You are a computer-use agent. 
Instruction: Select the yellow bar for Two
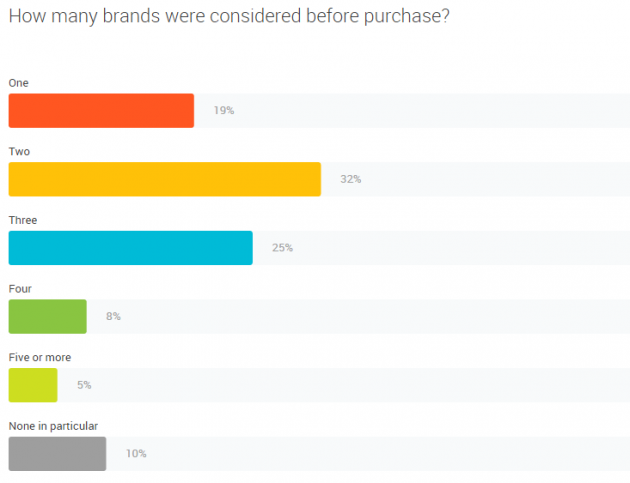(x=164, y=179)
